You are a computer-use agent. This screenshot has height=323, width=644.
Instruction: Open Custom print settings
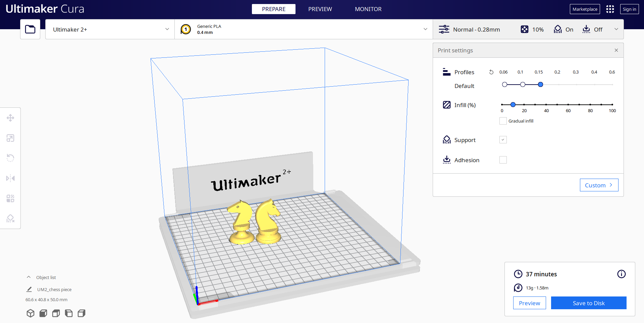pos(599,185)
